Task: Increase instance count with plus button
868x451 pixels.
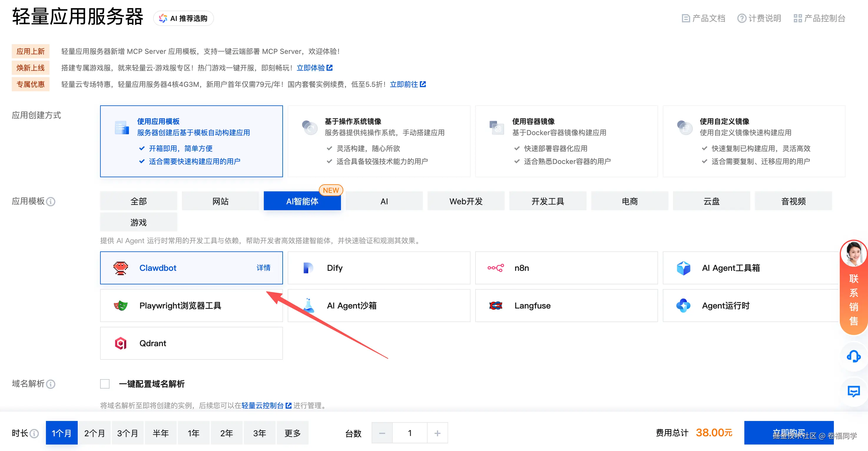Action: point(437,433)
